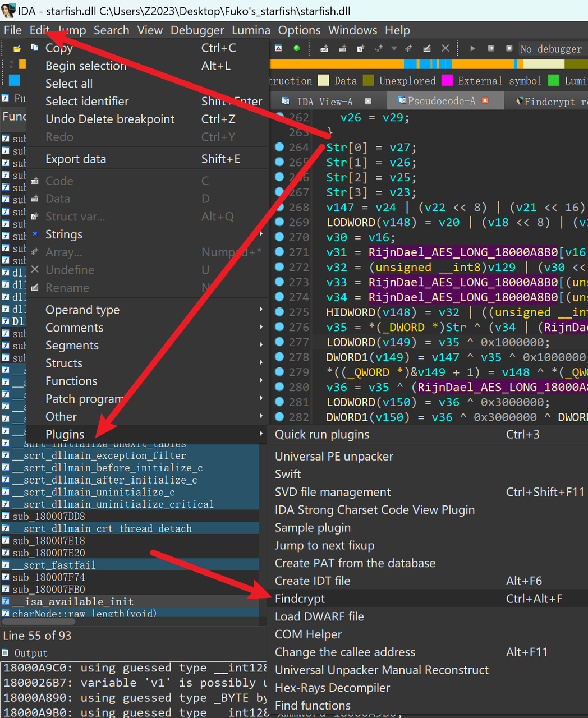Close the IDA View-A tab
This screenshot has width=588, height=718.
coord(368,102)
